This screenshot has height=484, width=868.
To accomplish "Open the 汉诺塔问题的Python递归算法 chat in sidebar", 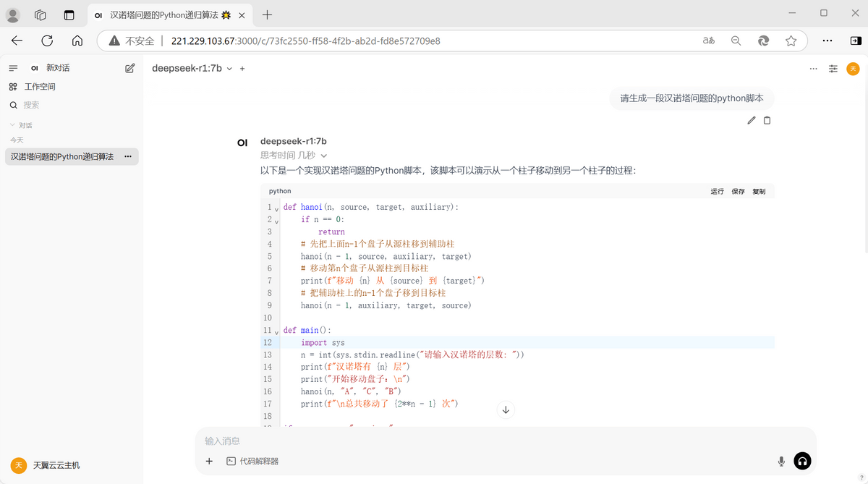I will tap(62, 156).
